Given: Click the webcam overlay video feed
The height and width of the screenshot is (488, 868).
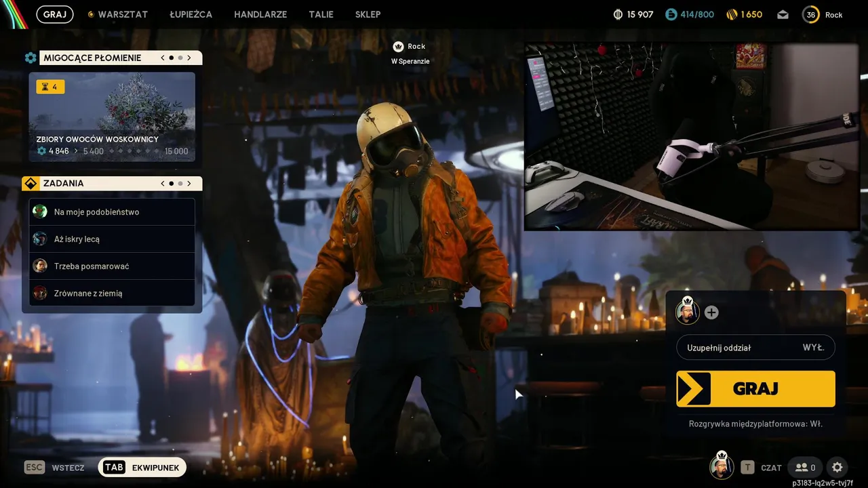Looking at the screenshot, I should pyautogui.click(x=692, y=137).
